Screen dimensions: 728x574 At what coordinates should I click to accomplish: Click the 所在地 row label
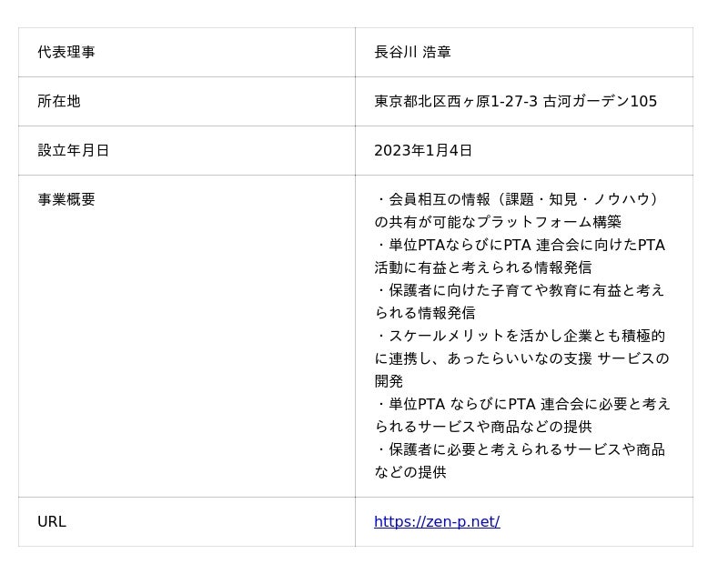[59, 101]
